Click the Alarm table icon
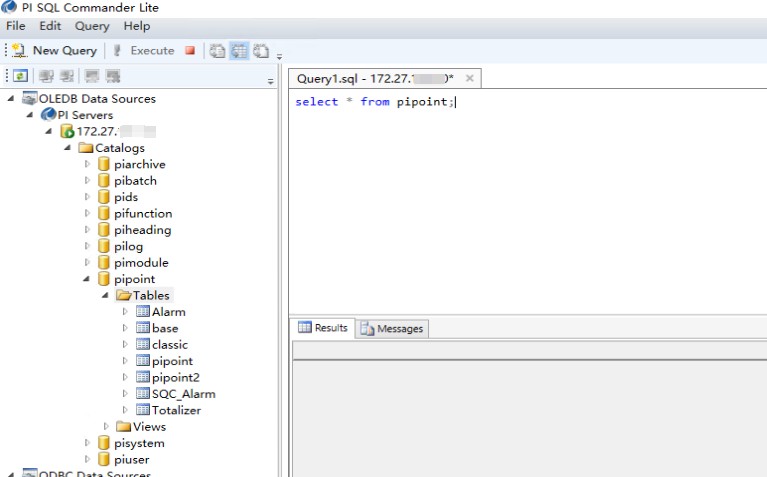 (x=143, y=311)
